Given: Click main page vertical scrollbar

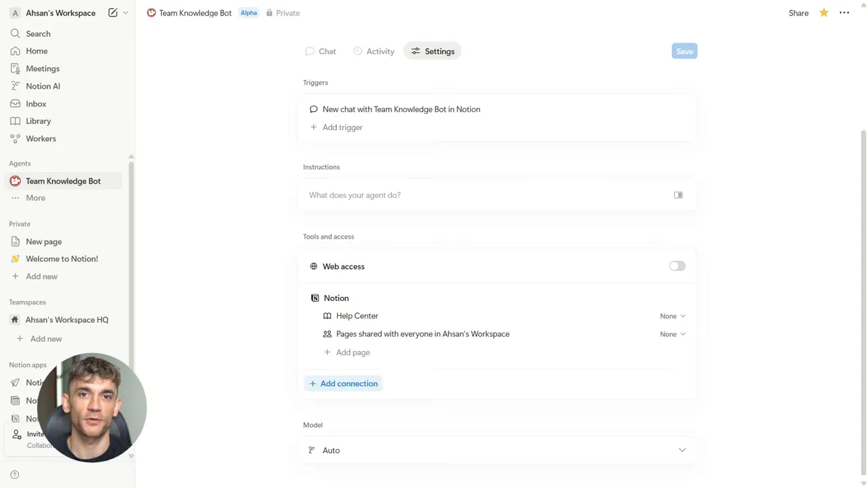Looking at the screenshot, I should pos(863,302).
